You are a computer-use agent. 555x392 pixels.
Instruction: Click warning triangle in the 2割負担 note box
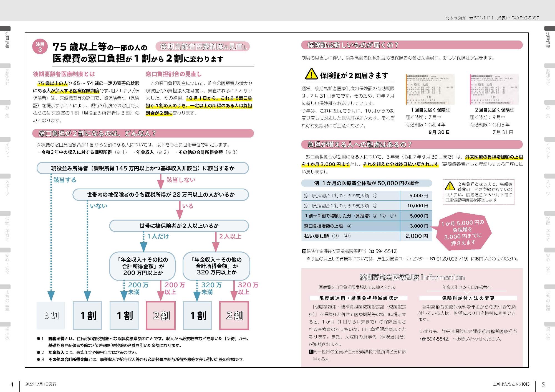coord(450,186)
